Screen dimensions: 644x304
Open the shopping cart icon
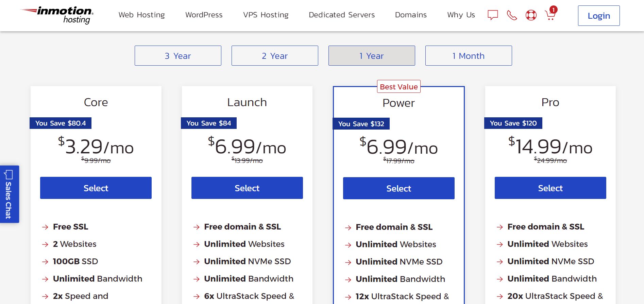pos(550,14)
